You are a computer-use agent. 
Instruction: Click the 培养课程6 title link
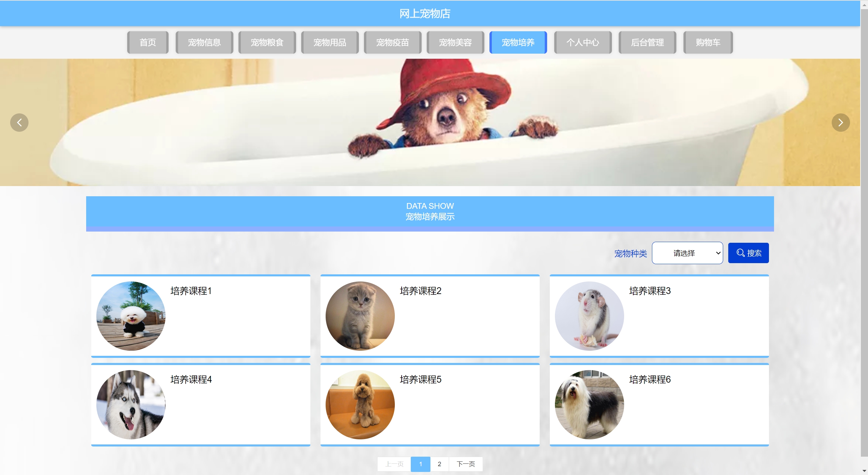point(650,379)
